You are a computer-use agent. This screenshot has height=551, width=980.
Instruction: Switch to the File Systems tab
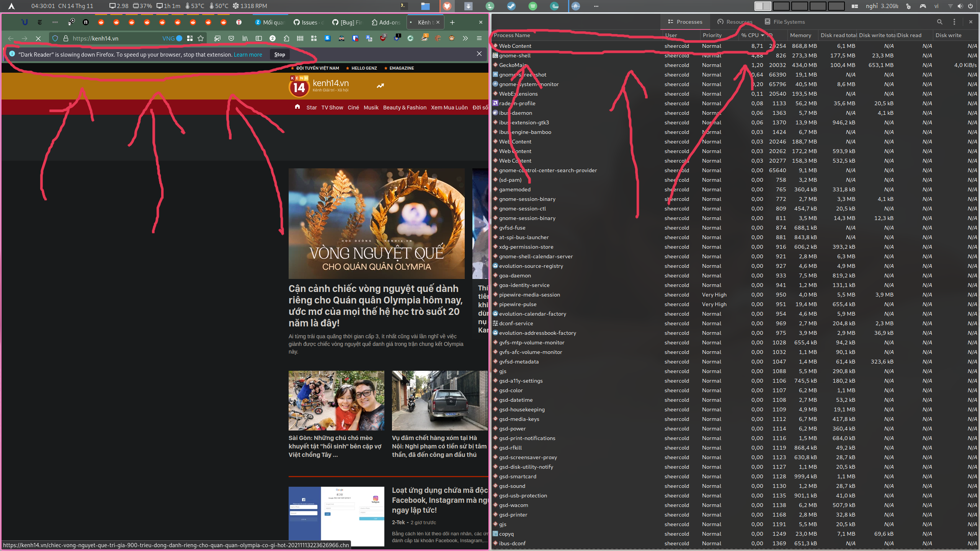point(784,22)
